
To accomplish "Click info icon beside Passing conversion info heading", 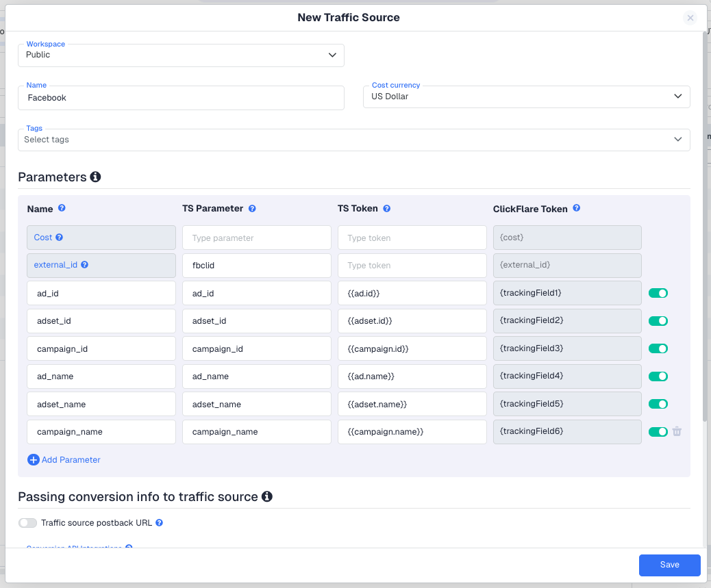I will pos(267,497).
